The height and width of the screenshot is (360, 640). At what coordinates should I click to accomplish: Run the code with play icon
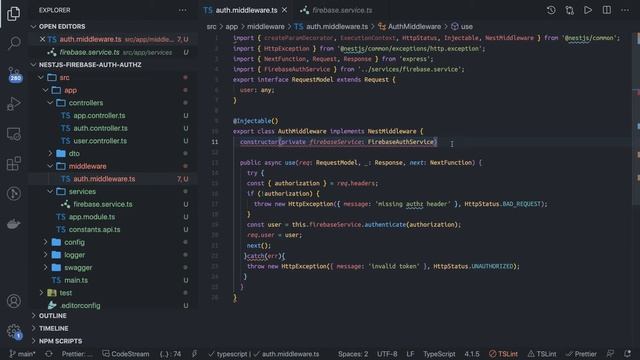pos(588,10)
